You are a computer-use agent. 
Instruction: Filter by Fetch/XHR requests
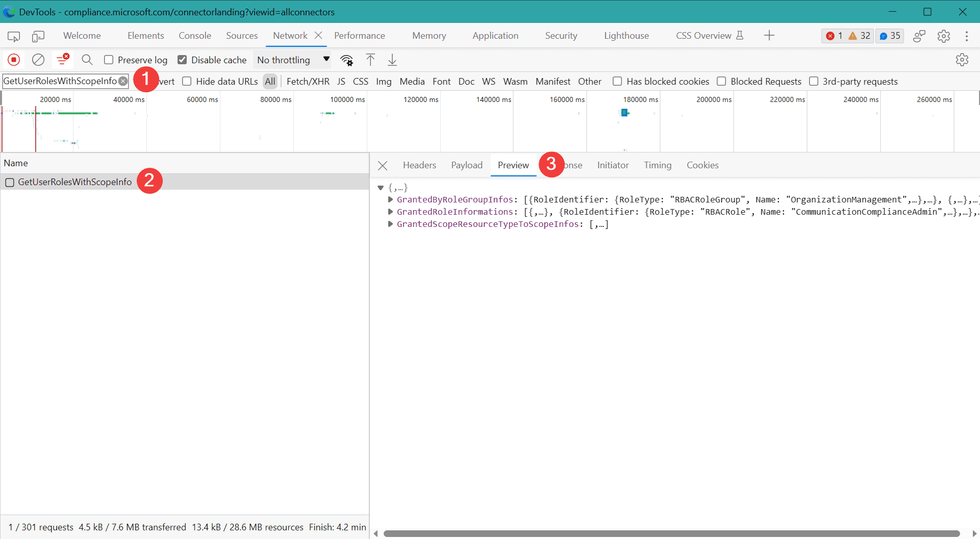308,82
